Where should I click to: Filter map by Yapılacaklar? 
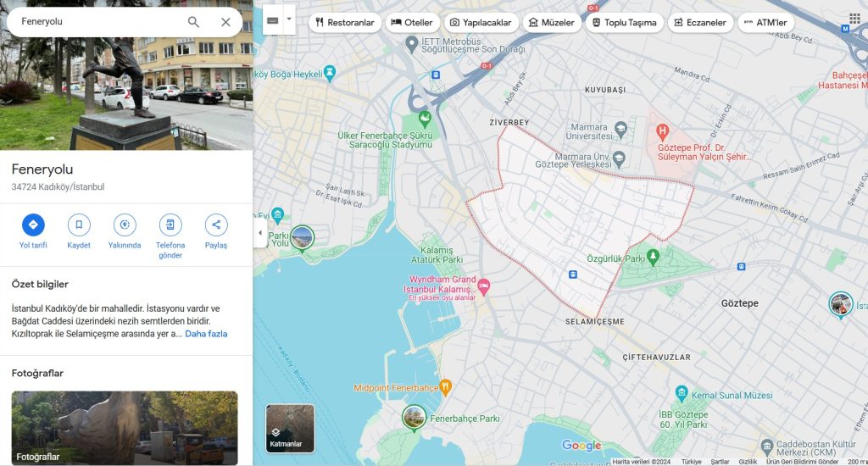click(481, 23)
